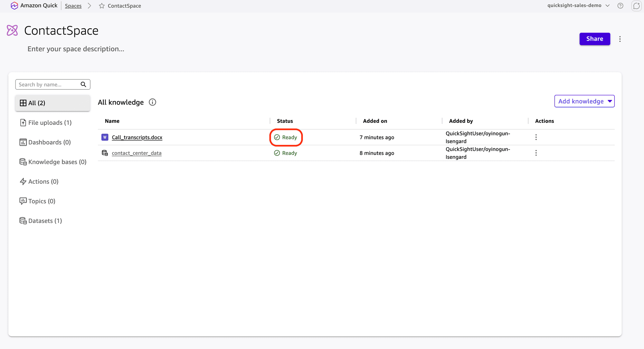Switch to File uploads (1) filter
This screenshot has width=644, height=349.
(53, 123)
